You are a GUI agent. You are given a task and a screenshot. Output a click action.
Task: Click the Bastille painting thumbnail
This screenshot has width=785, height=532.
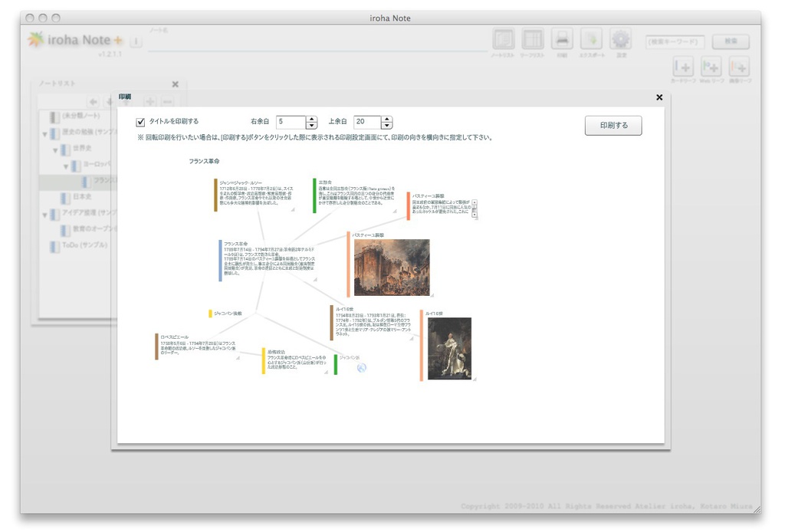[x=392, y=268]
